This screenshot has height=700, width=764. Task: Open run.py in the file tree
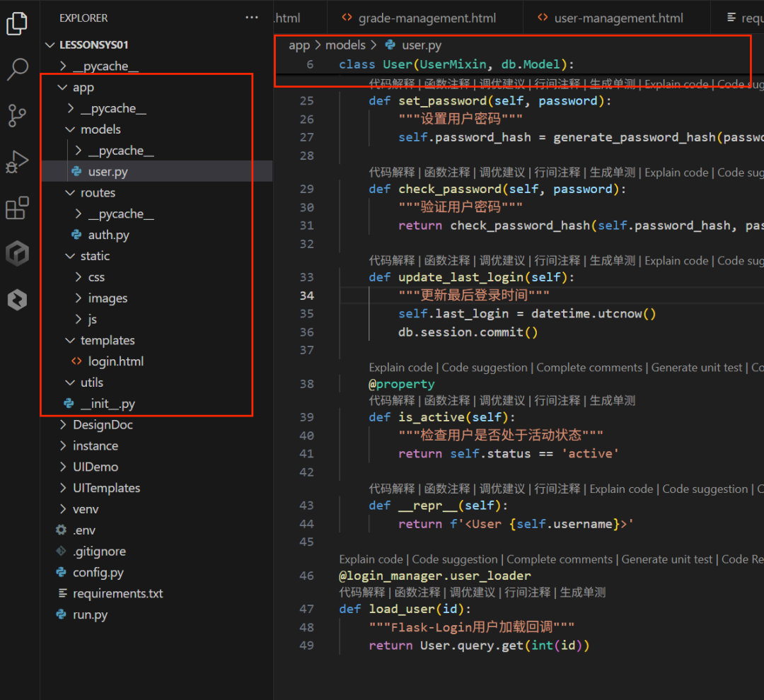pyautogui.click(x=156, y=614)
